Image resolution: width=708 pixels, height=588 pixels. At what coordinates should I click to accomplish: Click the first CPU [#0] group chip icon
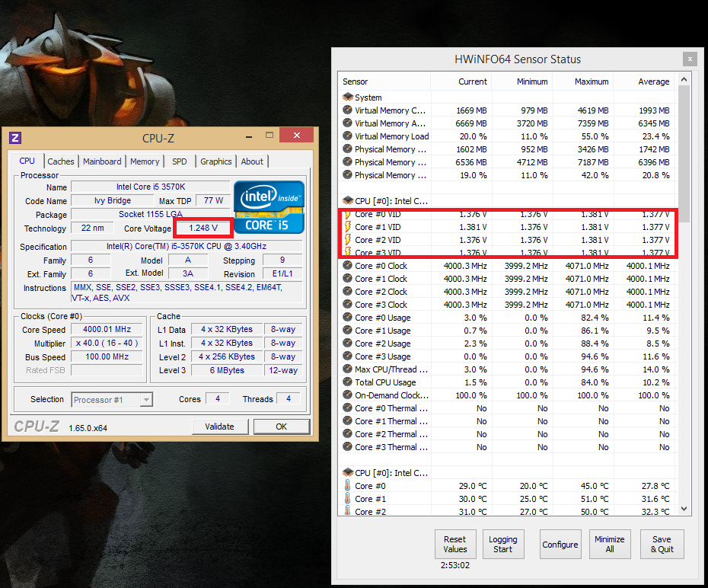[348, 200]
